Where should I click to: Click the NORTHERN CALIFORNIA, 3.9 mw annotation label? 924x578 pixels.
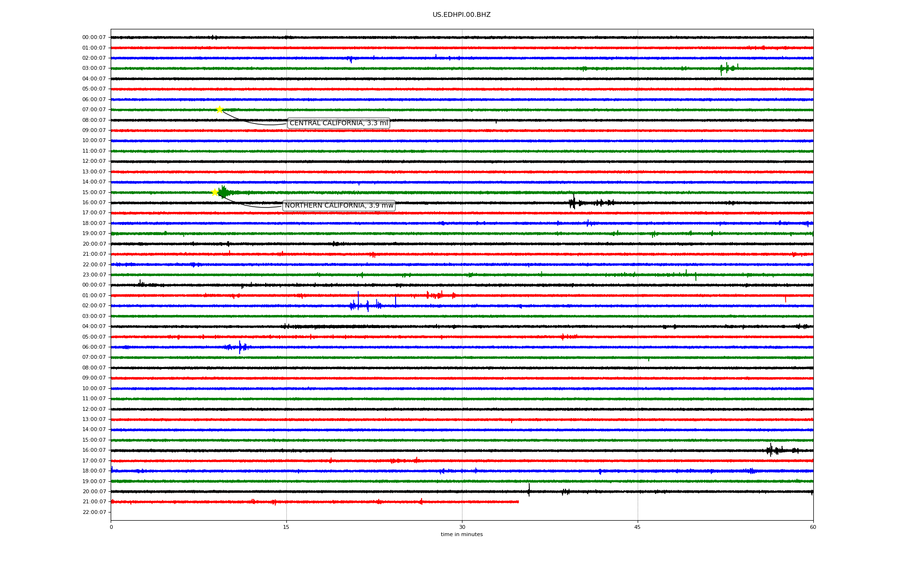[339, 206]
